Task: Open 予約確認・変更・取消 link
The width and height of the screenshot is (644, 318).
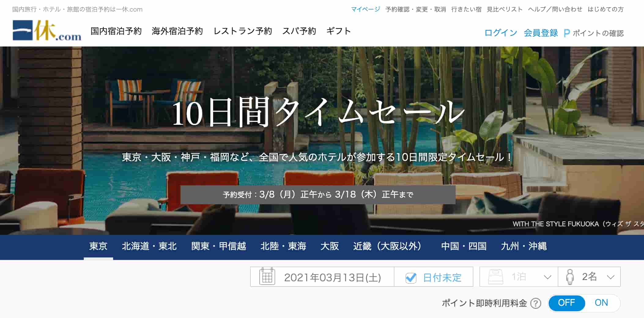Action: pos(416,9)
